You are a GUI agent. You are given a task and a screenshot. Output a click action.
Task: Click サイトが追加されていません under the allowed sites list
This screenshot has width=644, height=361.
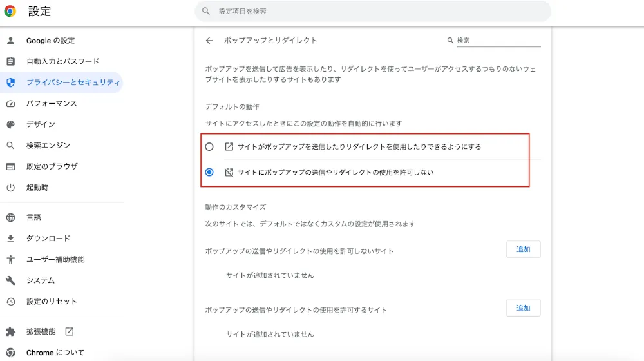point(270,335)
